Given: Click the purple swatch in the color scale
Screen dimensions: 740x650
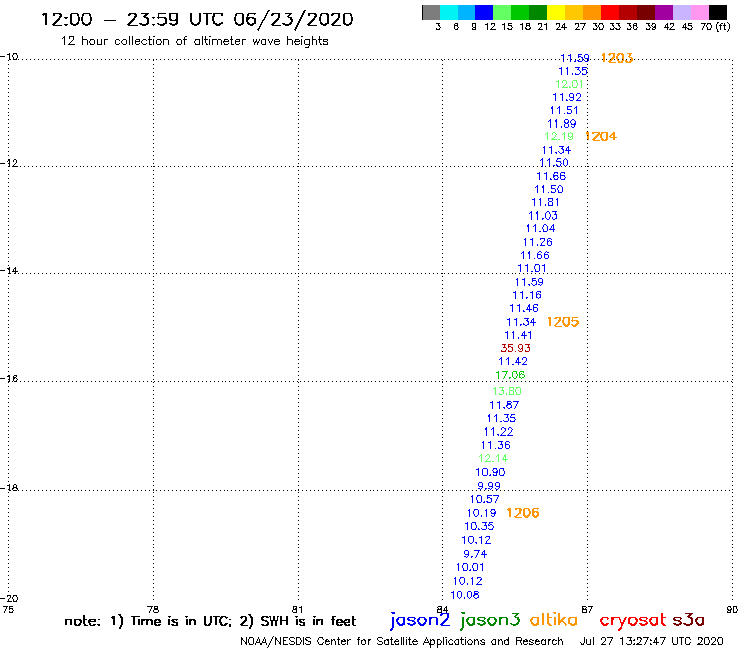Looking at the screenshot, I should [664, 12].
